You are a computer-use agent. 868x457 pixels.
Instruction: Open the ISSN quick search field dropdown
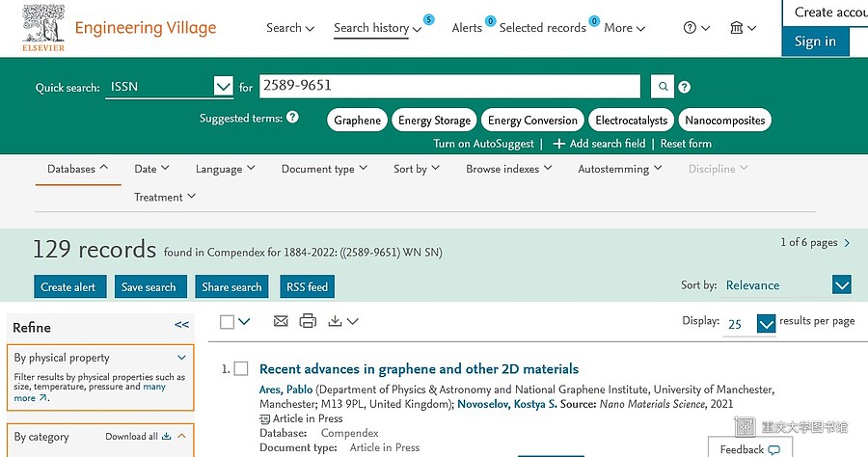tap(223, 87)
